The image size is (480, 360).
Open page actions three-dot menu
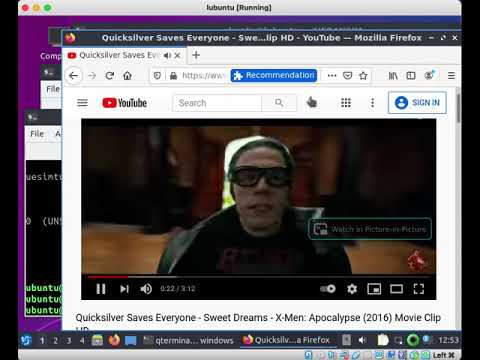pyautogui.click(x=332, y=76)
